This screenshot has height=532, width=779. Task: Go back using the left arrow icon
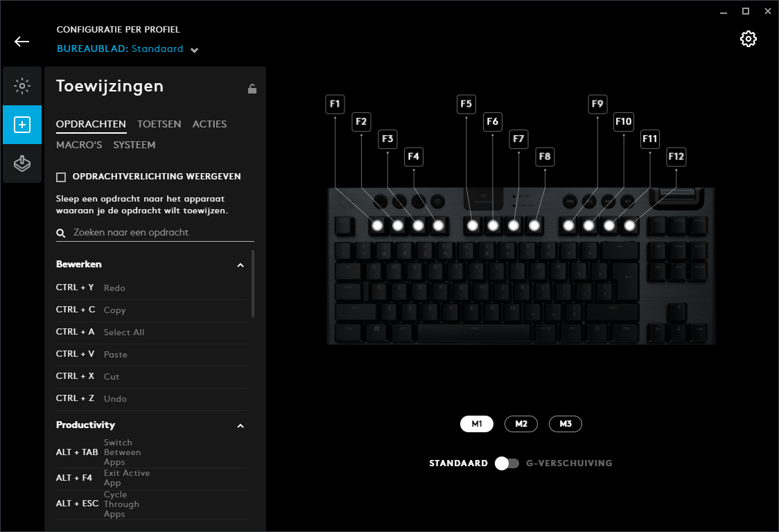pos(22,42)
